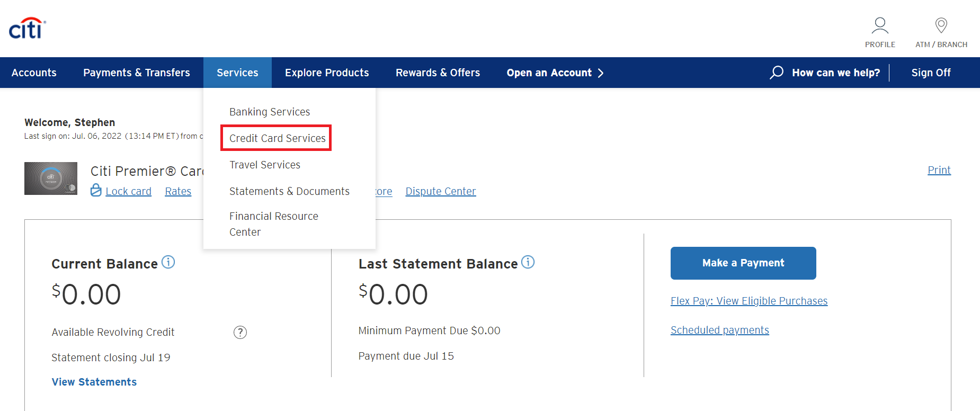Show Last Statement Balance info icon
The image size is (980, 411).
coord(528,262)
